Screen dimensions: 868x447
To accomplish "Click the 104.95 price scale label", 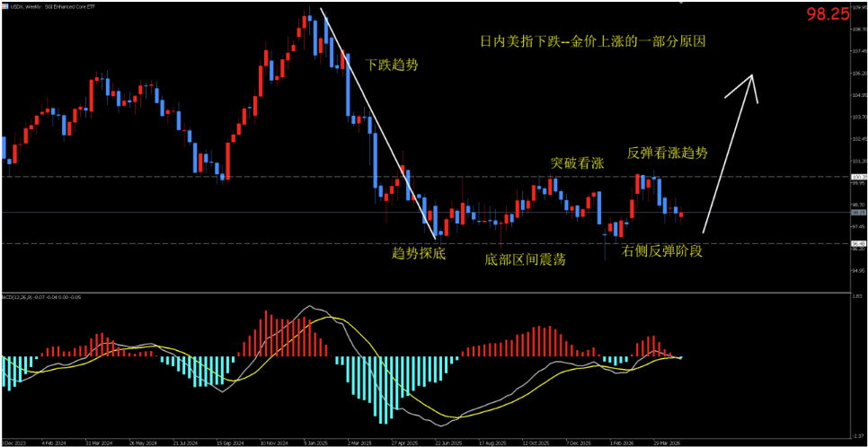I will pos(859,95).
